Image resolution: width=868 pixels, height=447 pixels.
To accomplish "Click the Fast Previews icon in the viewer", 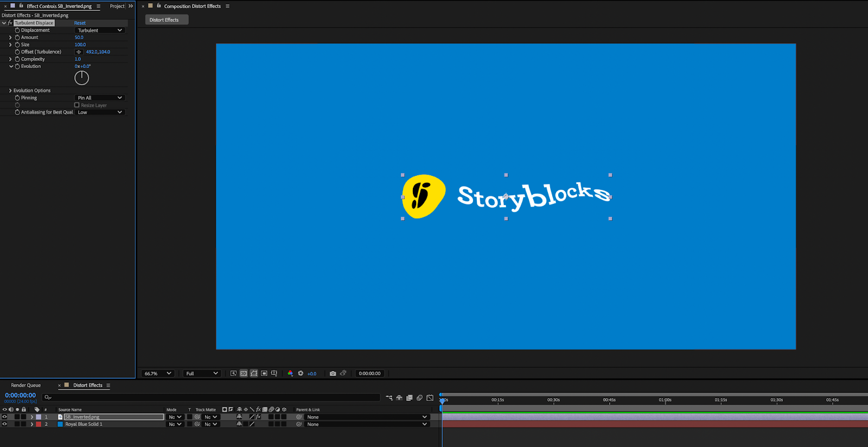I will tap(234, 373).
